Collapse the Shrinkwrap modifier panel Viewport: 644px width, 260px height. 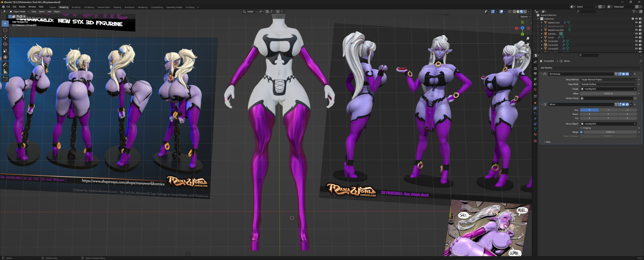click(541, 74)
